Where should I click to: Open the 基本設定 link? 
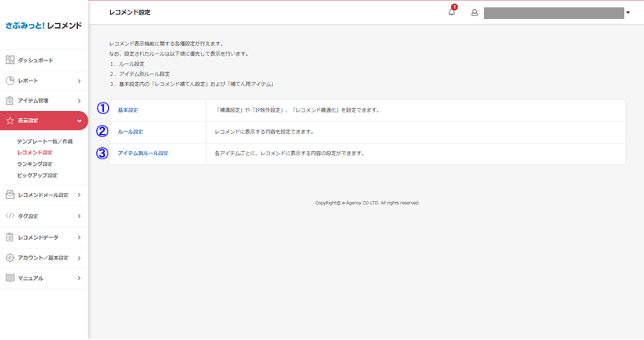128,110
